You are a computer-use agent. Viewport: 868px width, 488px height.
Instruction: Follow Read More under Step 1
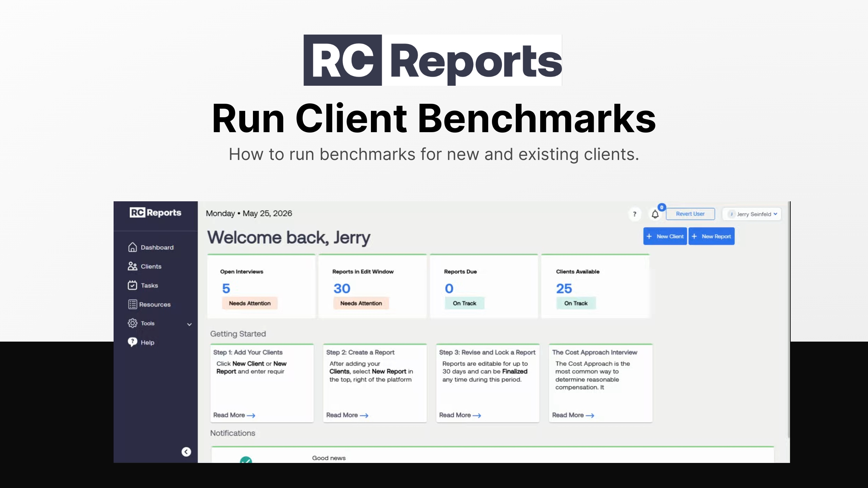click(x=234, y=415)
